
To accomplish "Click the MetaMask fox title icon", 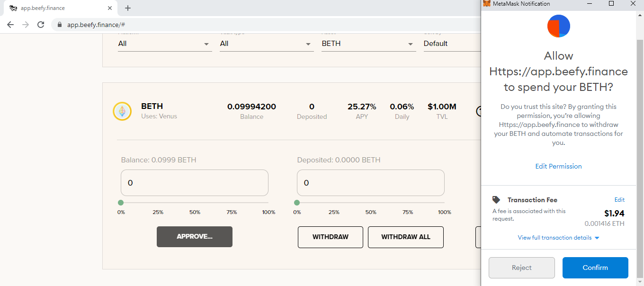I will click(x=486, y=4).
